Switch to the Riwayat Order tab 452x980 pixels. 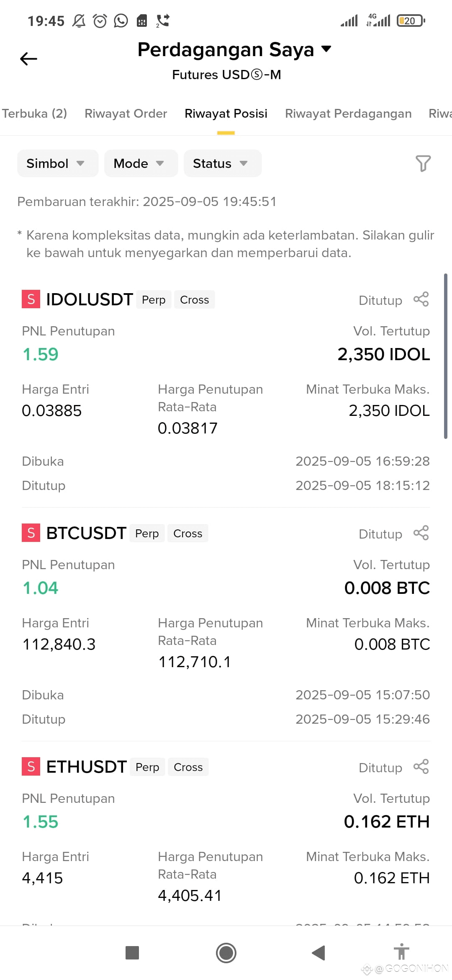pyautogui.click(x=126, y=113)
